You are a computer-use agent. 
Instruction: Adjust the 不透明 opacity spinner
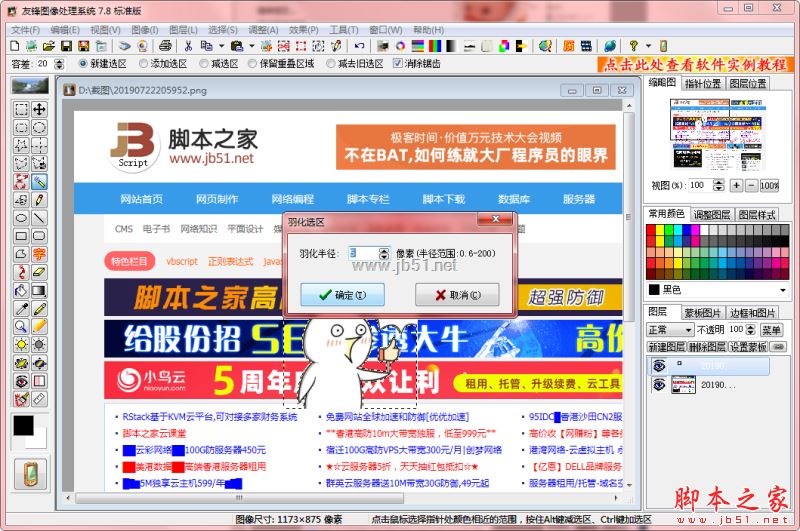click(751, 330)
